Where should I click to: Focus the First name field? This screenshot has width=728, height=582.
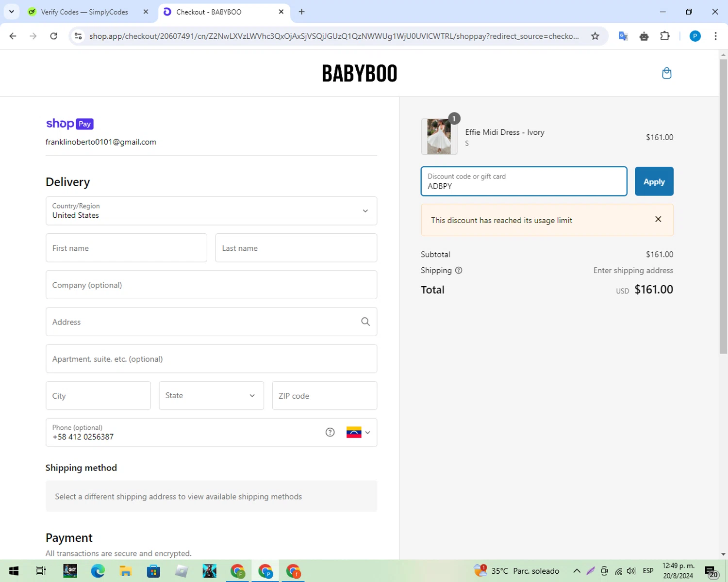[x=126, y=248]
